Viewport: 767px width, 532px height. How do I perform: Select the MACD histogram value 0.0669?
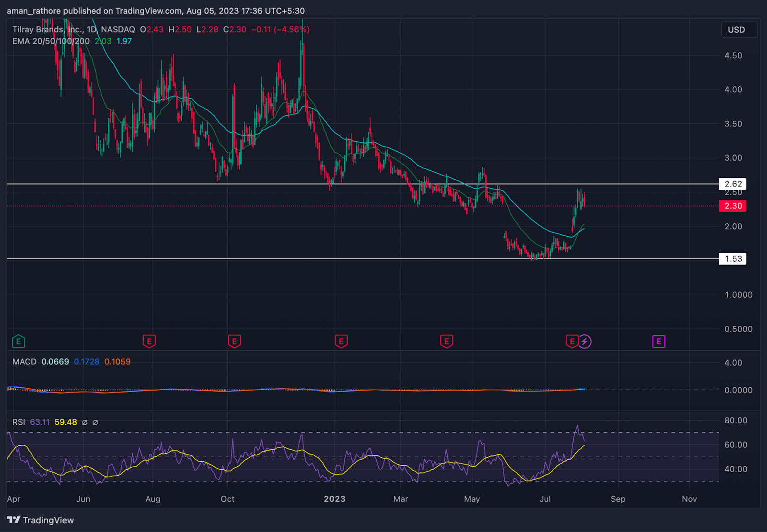point(55,362)
